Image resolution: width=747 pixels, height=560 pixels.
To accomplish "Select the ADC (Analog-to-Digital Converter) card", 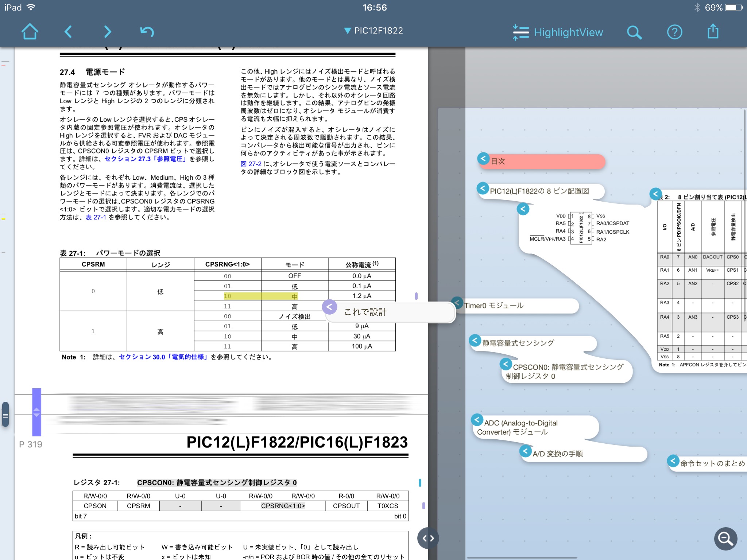I will (x=536, y=427).
